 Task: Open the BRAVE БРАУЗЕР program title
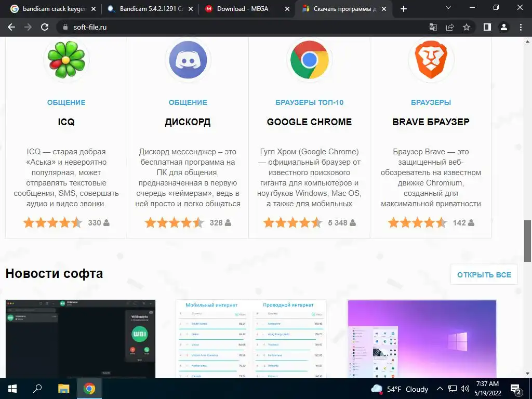pyautogui.click(x=431, y=122)
